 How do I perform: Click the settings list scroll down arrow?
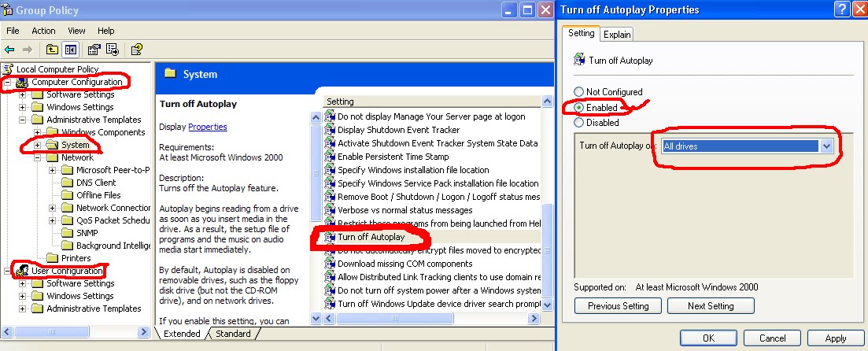547,305
